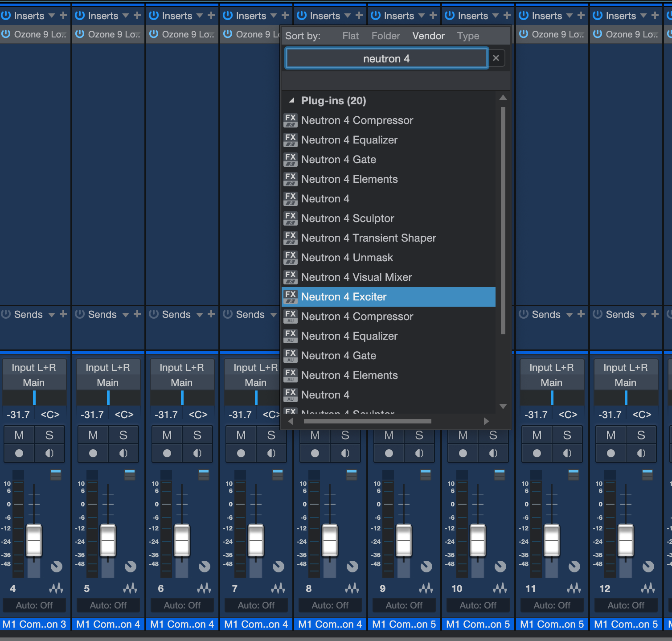Sort plug-ins by Folder
Screen dimensions: 672x641
(x=386, y=36)
